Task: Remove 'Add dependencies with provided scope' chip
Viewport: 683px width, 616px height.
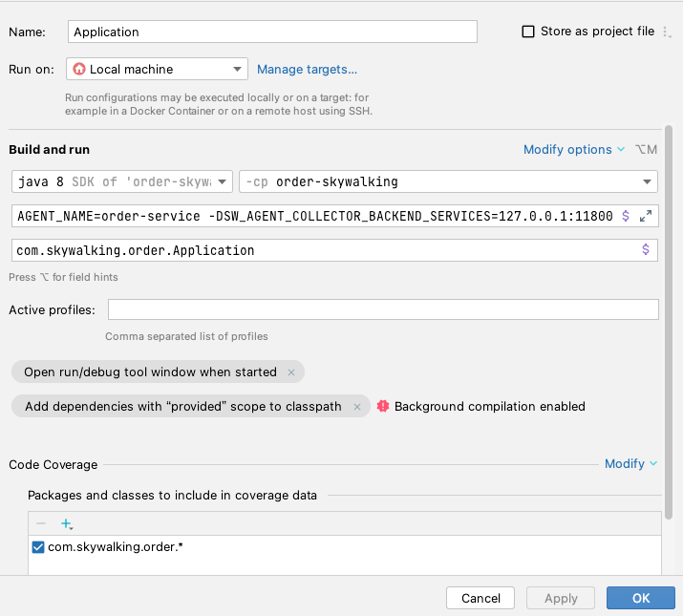Action: click(x=357, y=407)
